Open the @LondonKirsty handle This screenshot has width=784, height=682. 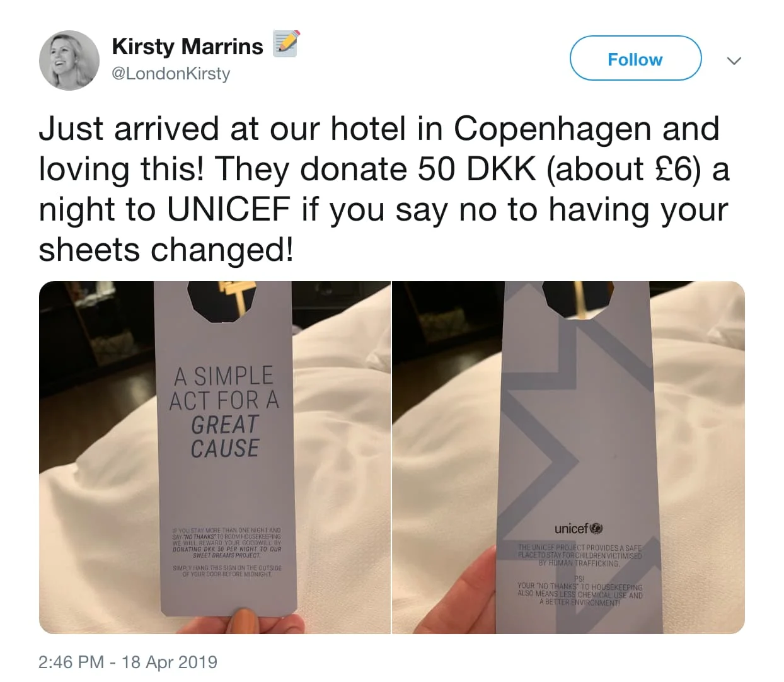[171, 74]
